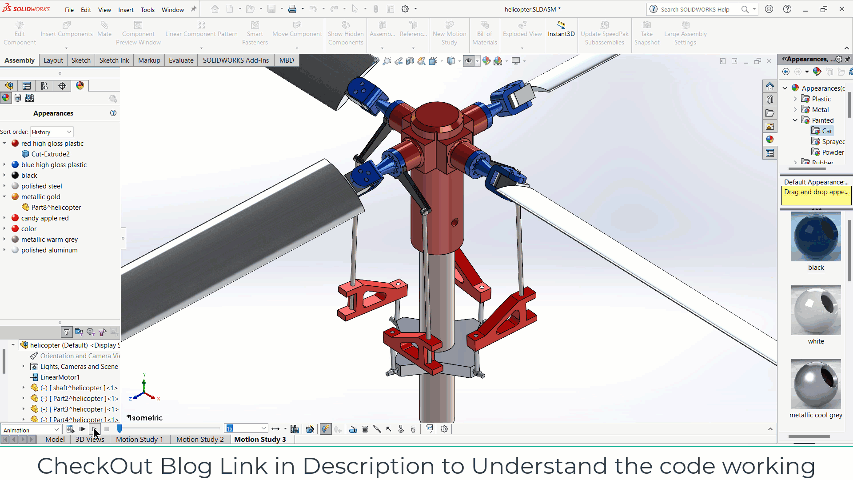Viewport: 853px width, 480px height.
Task: Collapse helicopter assembly in motion tree
Action: click(14, 345)
